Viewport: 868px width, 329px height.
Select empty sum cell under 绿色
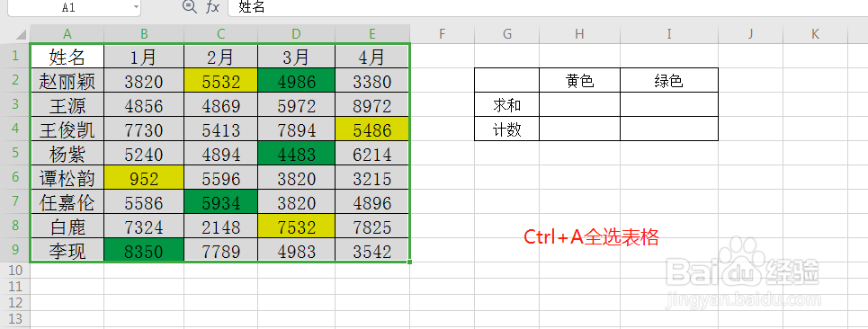(668, 104)
